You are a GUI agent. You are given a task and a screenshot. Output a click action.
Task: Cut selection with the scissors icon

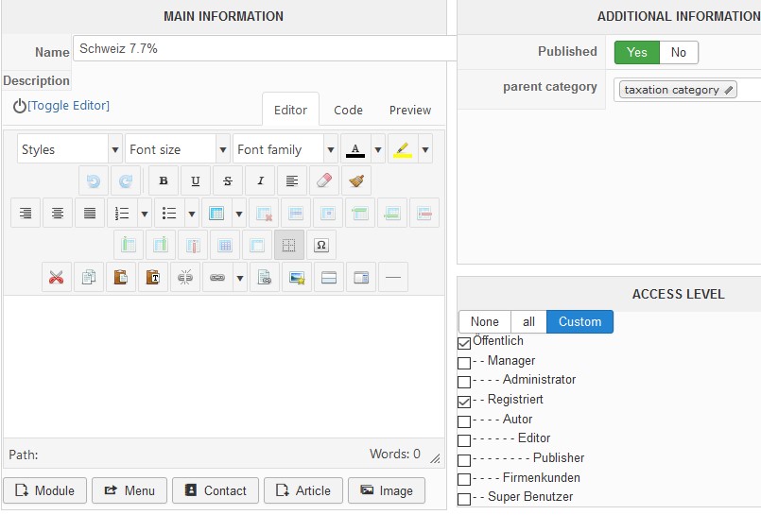point(57,278)
